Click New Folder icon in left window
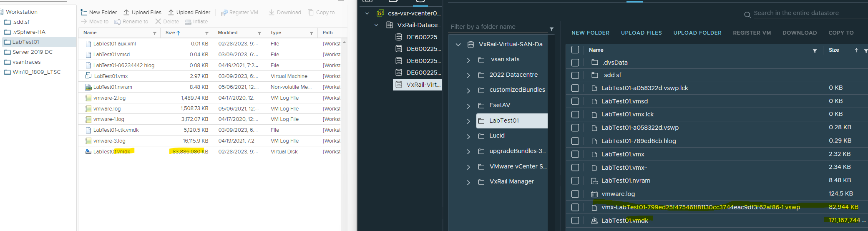This screenshot has width=868, height=231. [x=84, y=12]
